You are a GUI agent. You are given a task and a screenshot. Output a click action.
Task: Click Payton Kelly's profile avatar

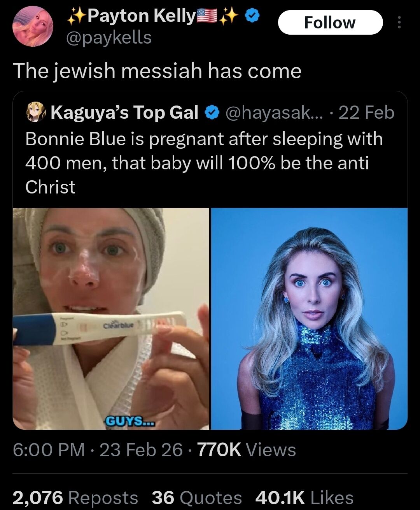tap(33, 25)
